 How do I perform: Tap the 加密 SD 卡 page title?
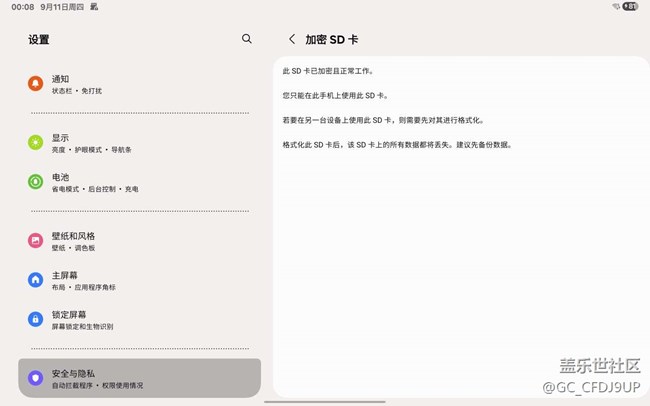[332, 39]
